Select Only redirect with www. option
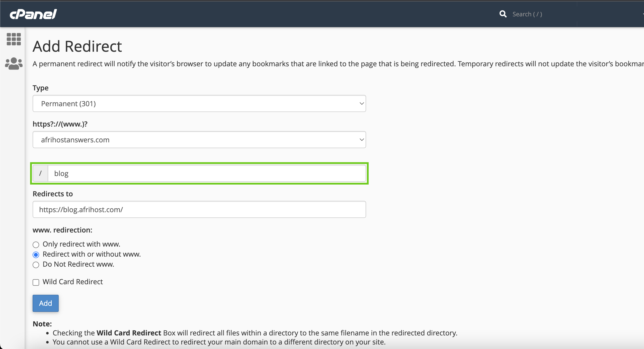Screen dimensions: 644x349 36,245
